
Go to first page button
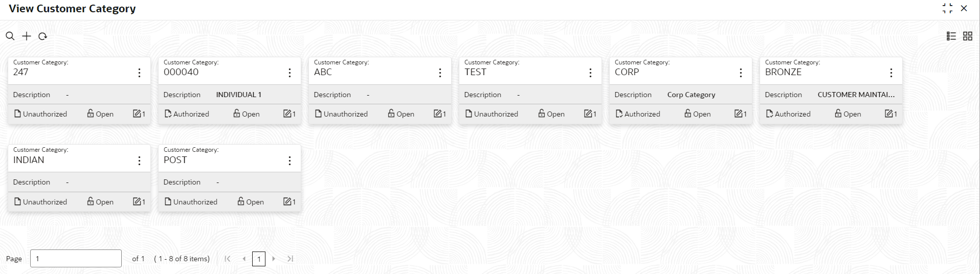pos(228,259)
